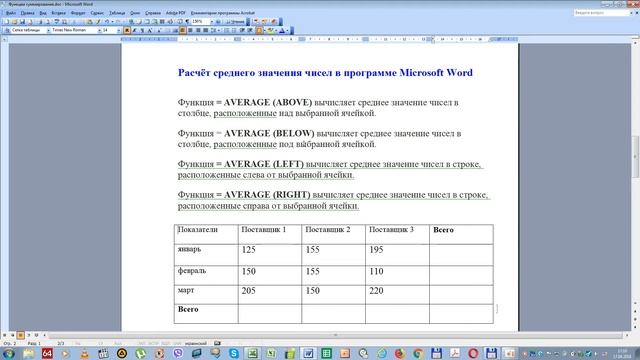Paste clipboard contents with the toolbar icon
The image size is (640, 360).
click(x=90, y=21)
